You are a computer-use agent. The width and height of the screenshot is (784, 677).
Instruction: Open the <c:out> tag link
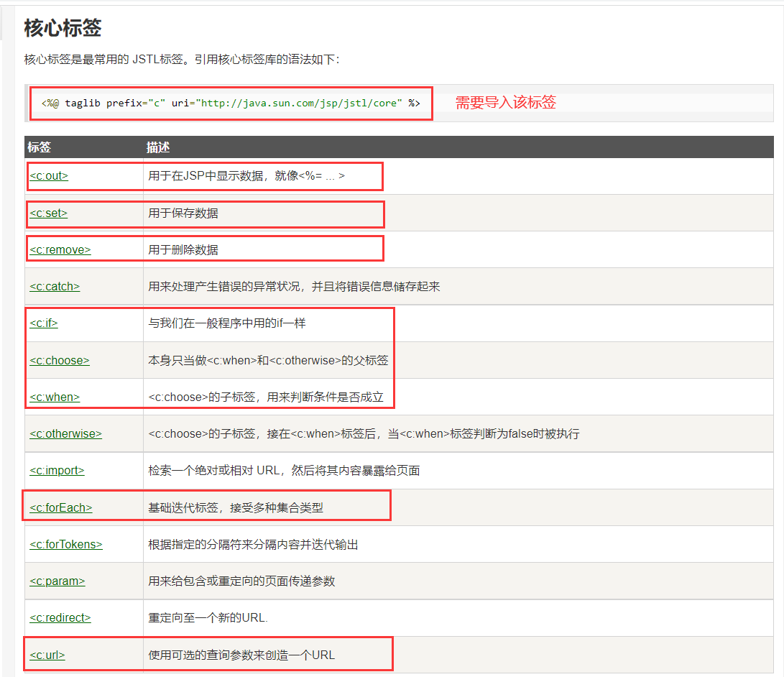tap(48, 176)
